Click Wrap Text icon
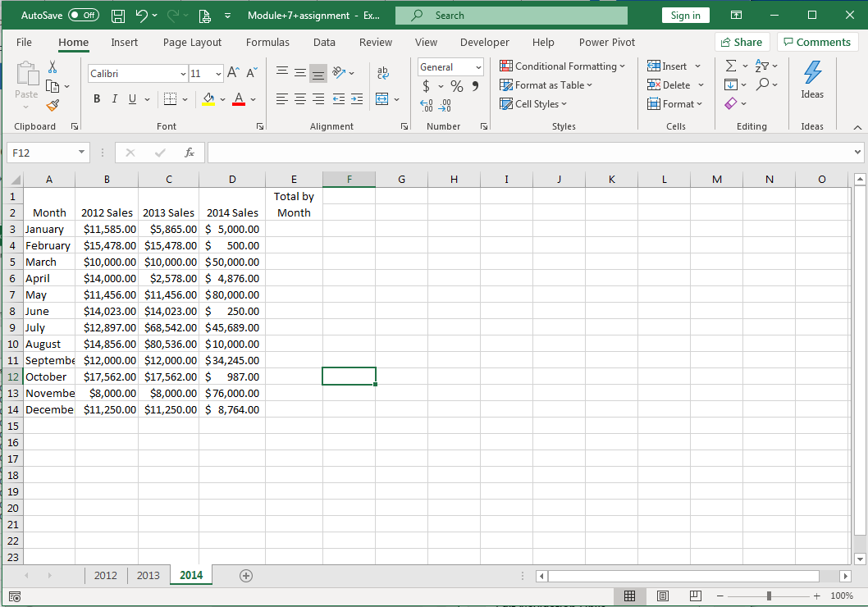This screenshot has height=607, width=868. point(382,72)
